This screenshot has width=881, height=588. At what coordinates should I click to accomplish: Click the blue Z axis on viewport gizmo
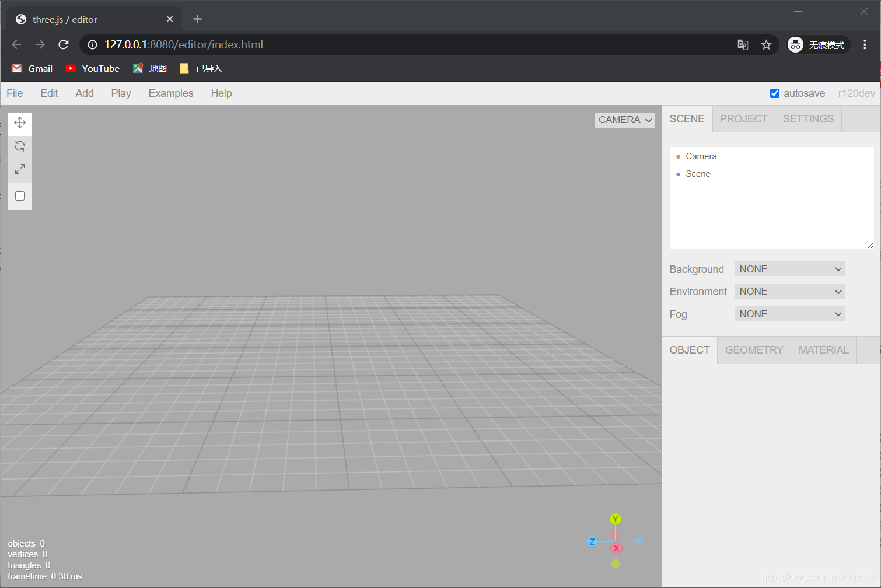pyautogui.click(x=592, y=541)
